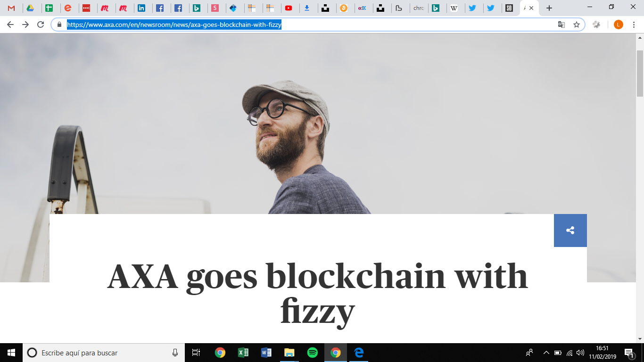Switch to the LinkedIn tab
The image size is (644, 362).
click(141, 8)
